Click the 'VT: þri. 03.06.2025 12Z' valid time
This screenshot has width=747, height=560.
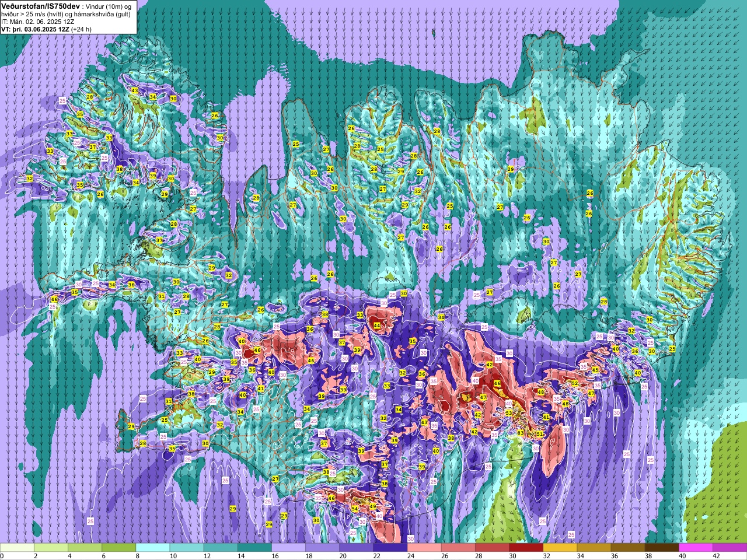pyautogui.click(x=35, y=29)
